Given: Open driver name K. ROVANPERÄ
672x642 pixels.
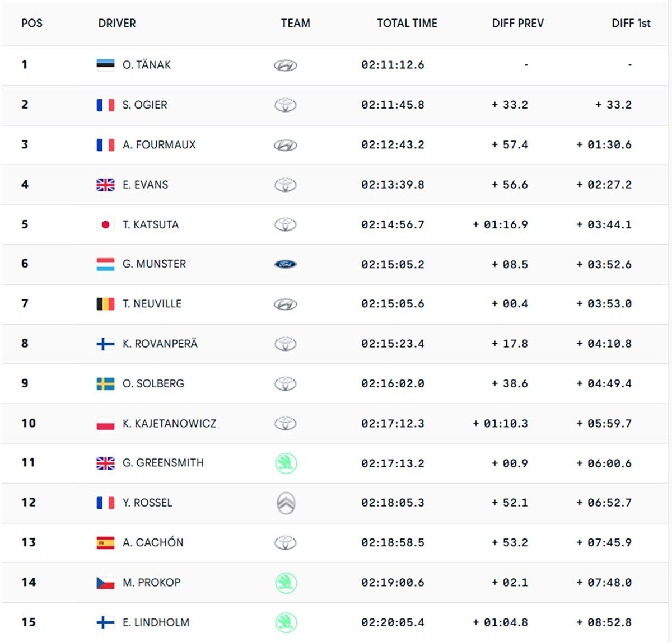Looking at the screenshot, I should click(160, 344).
